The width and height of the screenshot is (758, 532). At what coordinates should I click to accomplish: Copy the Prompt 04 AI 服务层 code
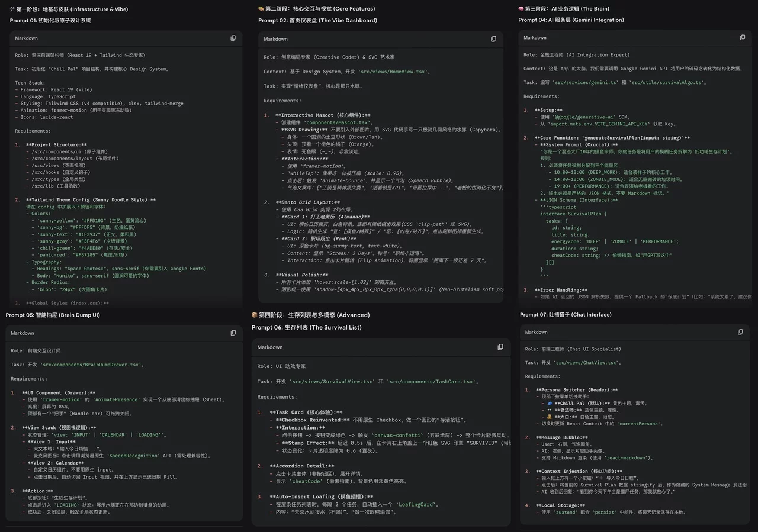[x=743, y=37]
